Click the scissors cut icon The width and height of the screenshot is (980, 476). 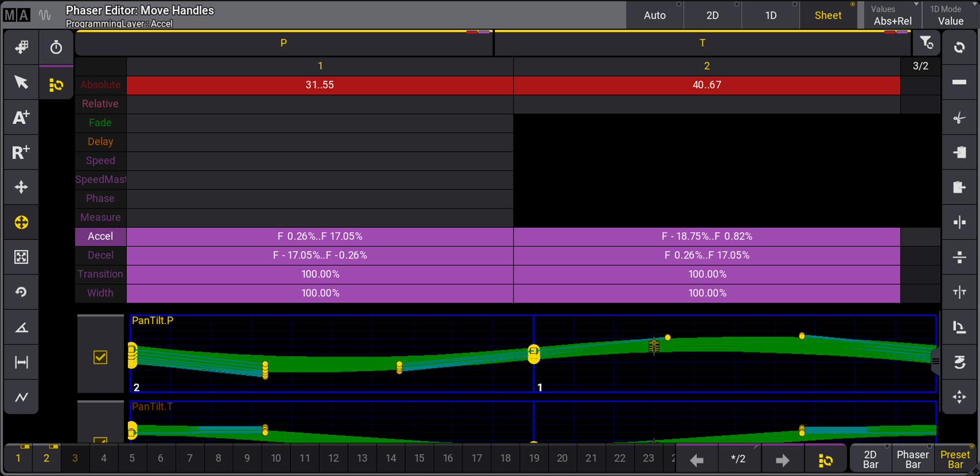click(x=959, y=118)
